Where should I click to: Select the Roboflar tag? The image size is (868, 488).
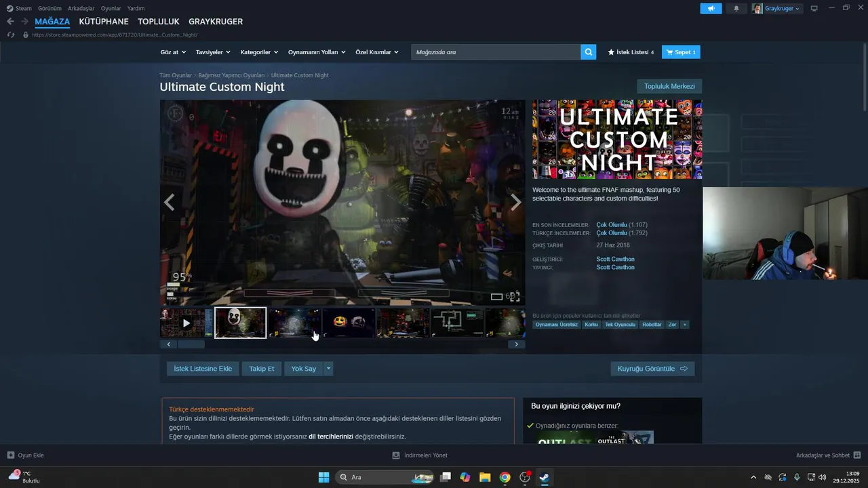coord(652,325)
